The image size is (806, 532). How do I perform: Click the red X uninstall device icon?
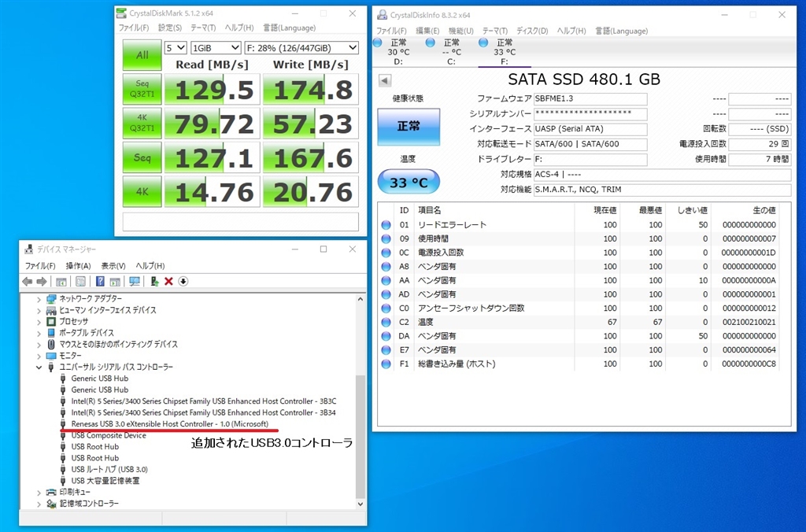tap(168, 281)
